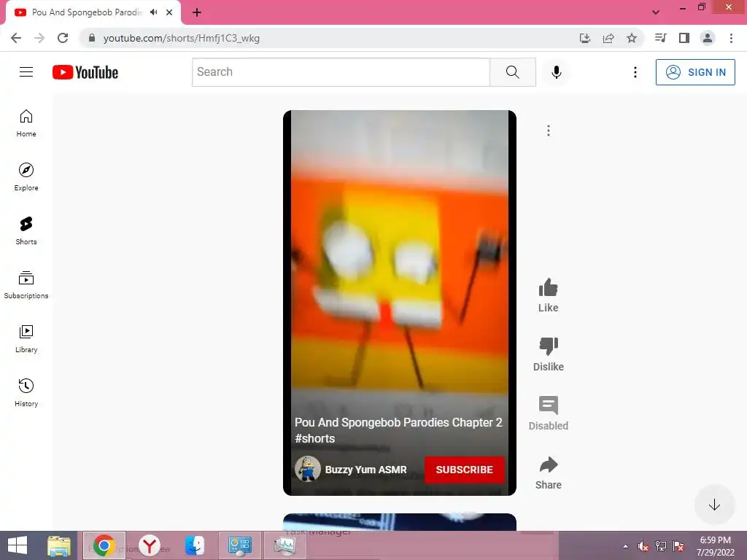Open a new tab
The width and height of the screenshot is (747, 560).
[x=197, y=12]
